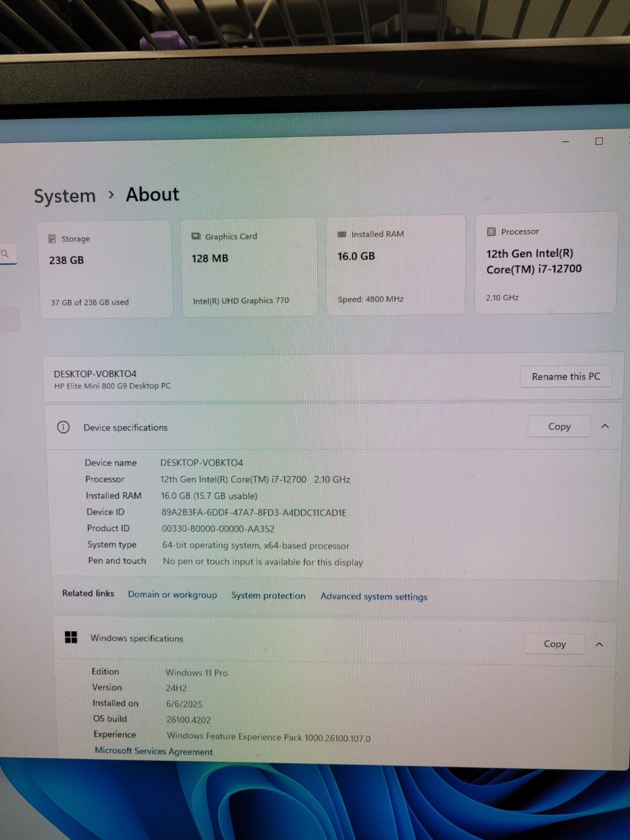Click the About page title
Viewport: 630px width, 840px height.
153,194
